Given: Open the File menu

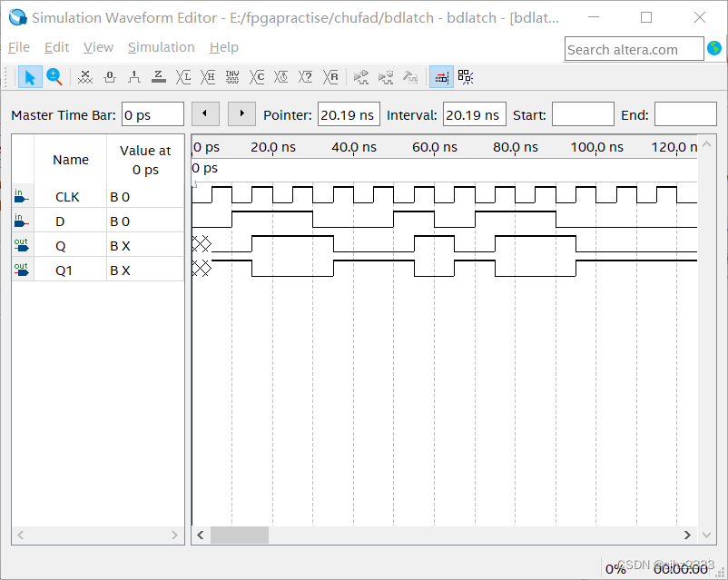Looking at the screenshot, I should click(x=19, y=47).
